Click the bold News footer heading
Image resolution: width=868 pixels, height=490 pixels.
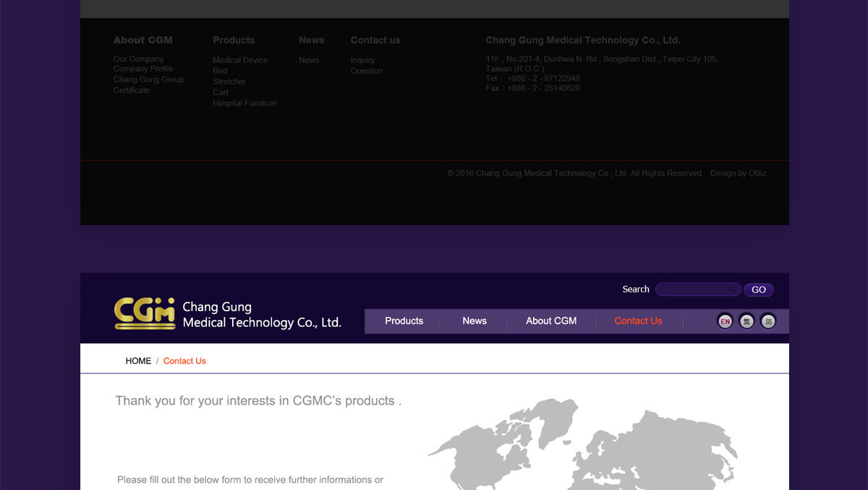[312, 41]
